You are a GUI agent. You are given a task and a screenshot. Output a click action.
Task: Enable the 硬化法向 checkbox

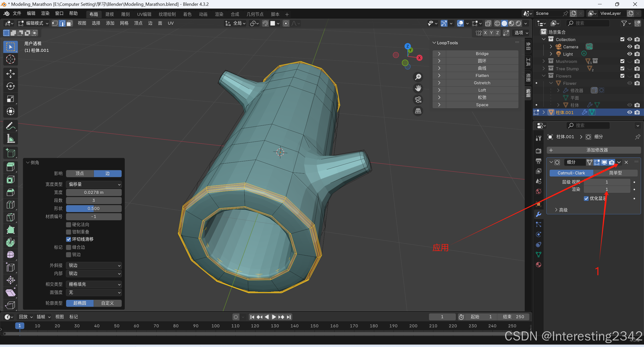(68, 225)
